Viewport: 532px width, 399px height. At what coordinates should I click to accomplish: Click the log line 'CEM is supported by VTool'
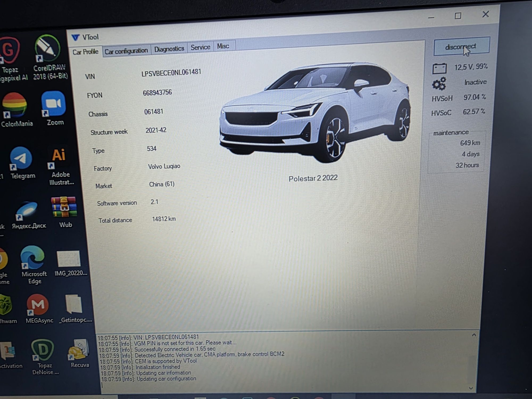click(148, 361)
